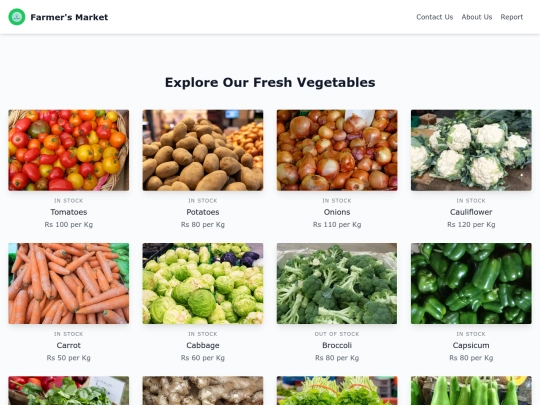This screenshot has height=405, width=540.
Task: Open the Report link in navbar
Action: (x=511, y=17)
